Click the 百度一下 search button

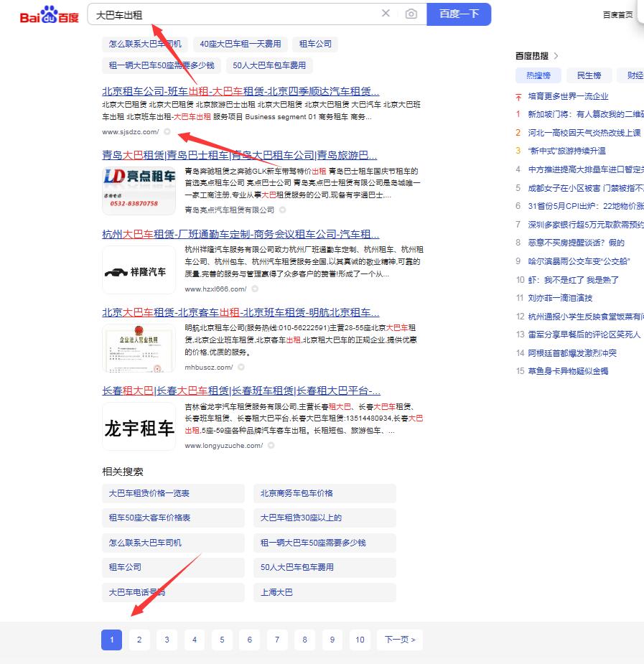click(459, 14)
